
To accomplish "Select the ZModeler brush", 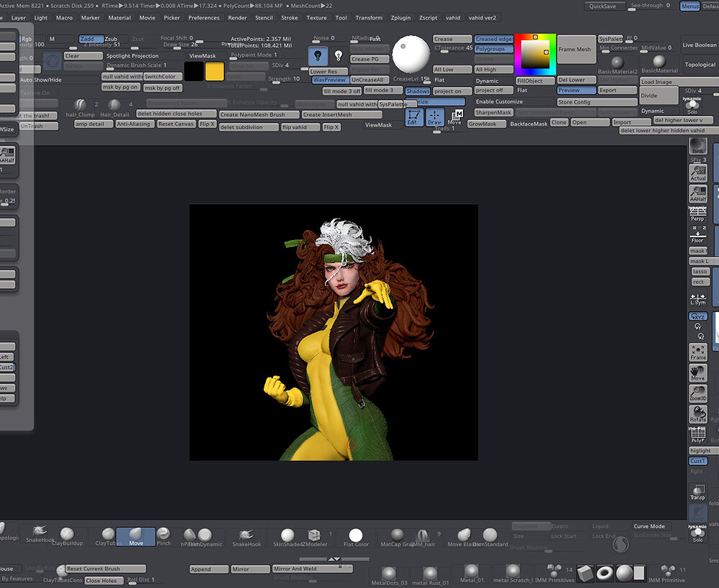I will click(314, 537).
